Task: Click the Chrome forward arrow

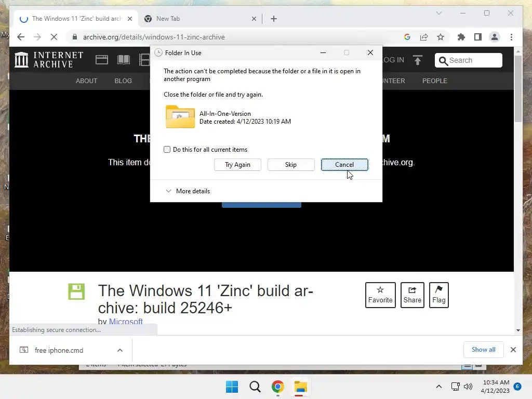Action: click(x=37, y=37)
